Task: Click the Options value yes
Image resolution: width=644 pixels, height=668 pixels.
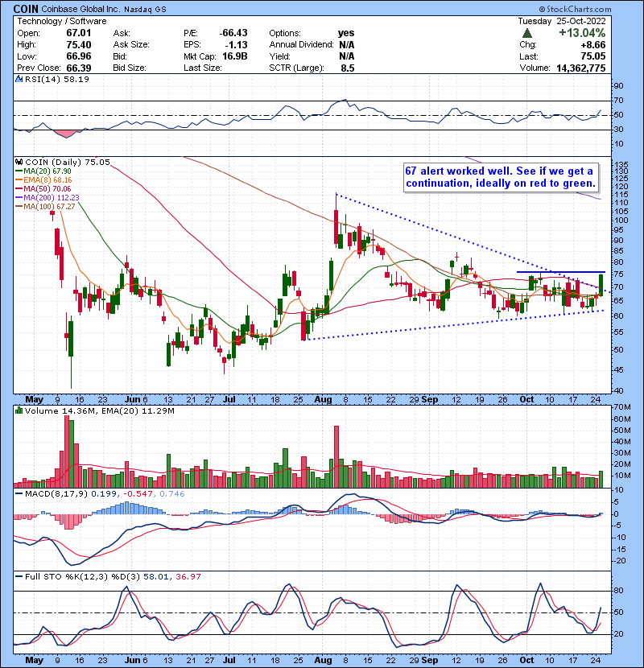Action: click(x=346, y=33)
